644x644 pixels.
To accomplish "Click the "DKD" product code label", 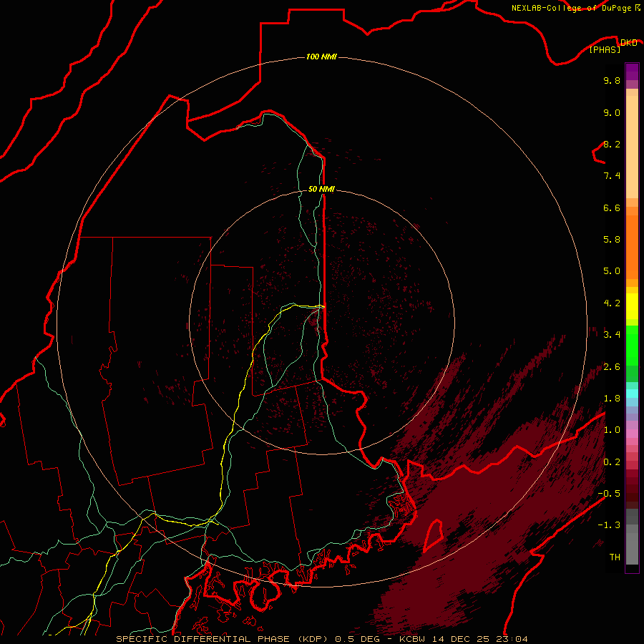I will [x=628, y=43].
